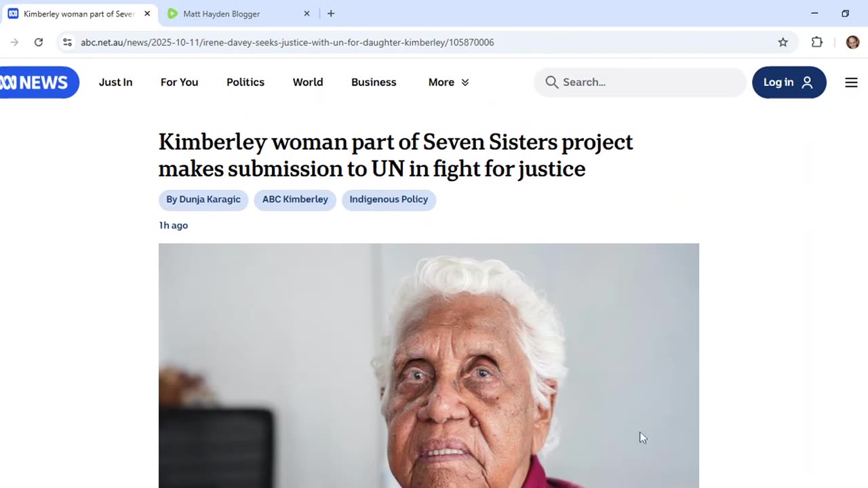The image size is (868, 488).
Task: Reload the page with refresh icon
Action: tap(39, 42)
